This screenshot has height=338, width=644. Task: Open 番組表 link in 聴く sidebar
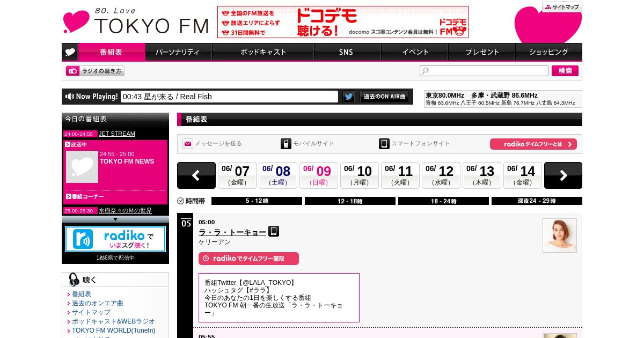[82, 294]
